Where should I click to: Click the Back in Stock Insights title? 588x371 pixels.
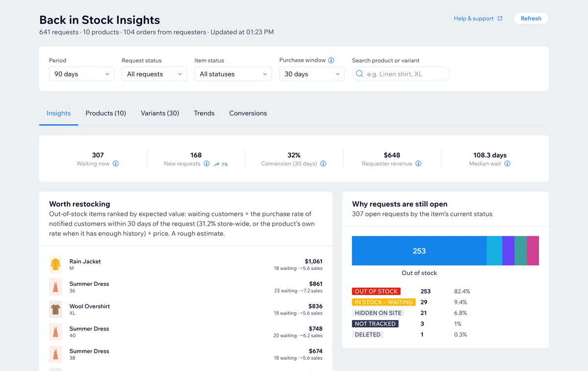click(99, 20)
